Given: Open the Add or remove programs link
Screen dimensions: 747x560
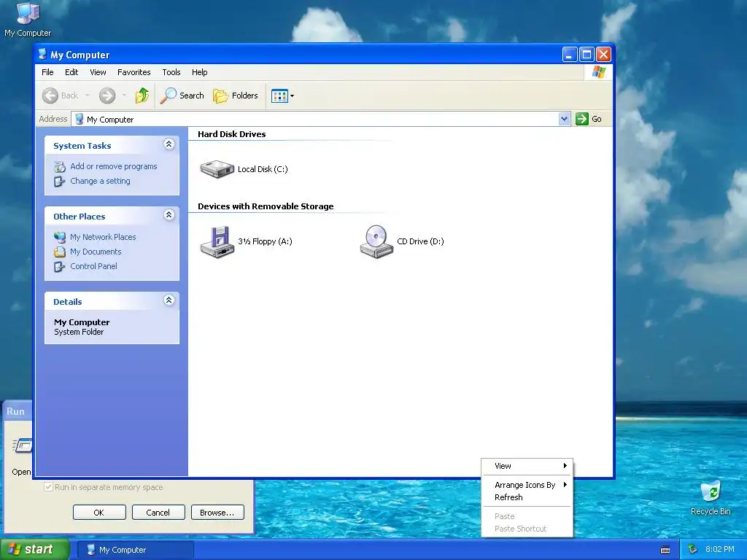Looking at the screenshot, I should [113, 167].
